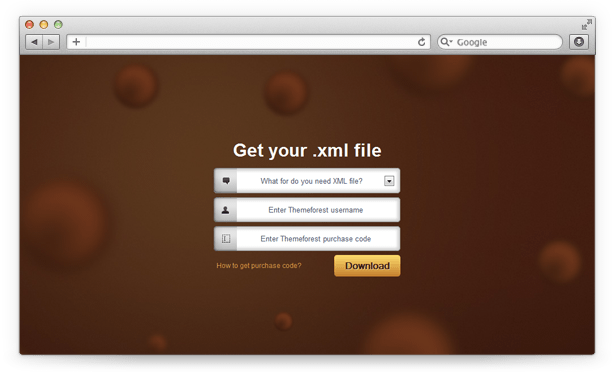Go forward with the browser forward arrow

(51, 42)
